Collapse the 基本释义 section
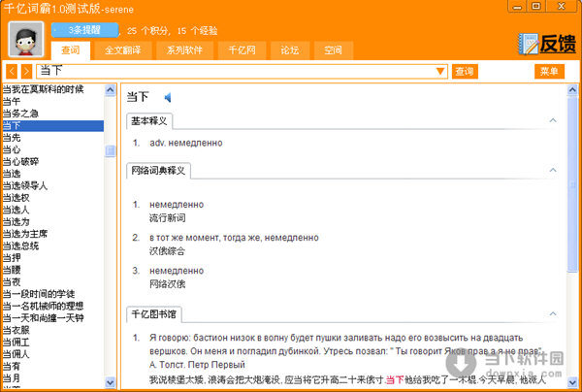The height and width of the screenshot is (392, 582). (553, 120)
